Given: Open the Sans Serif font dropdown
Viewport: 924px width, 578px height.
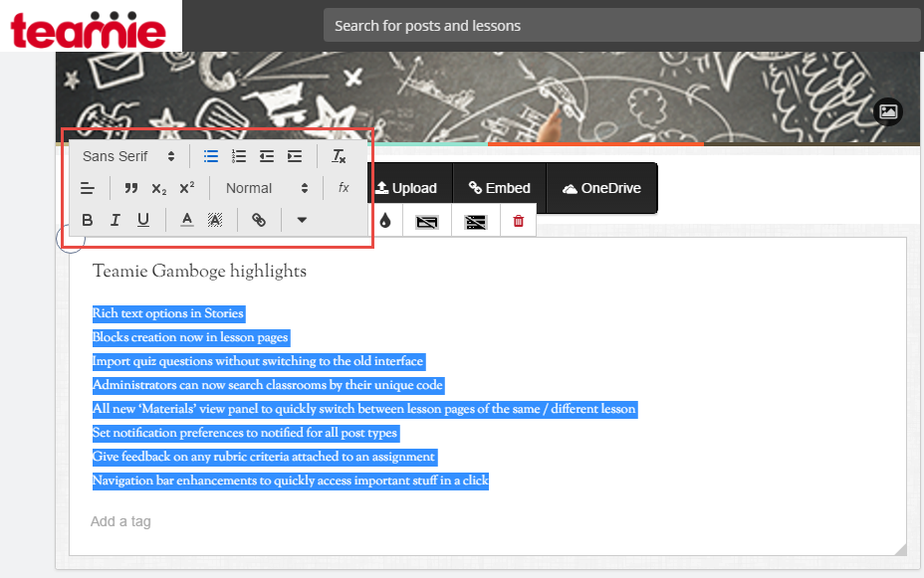Looking at the screenshot, I should pyautogui.click(x=128, y=156).
